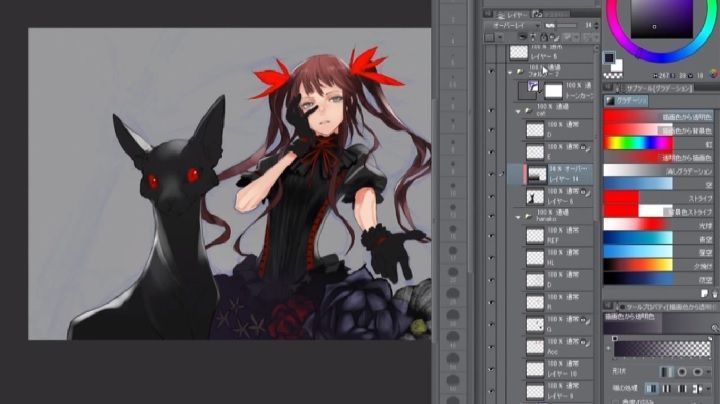Screen dimensions: 720x404
Task: Select layer 'E' thumbnail in cat folder
Action: 535,152
